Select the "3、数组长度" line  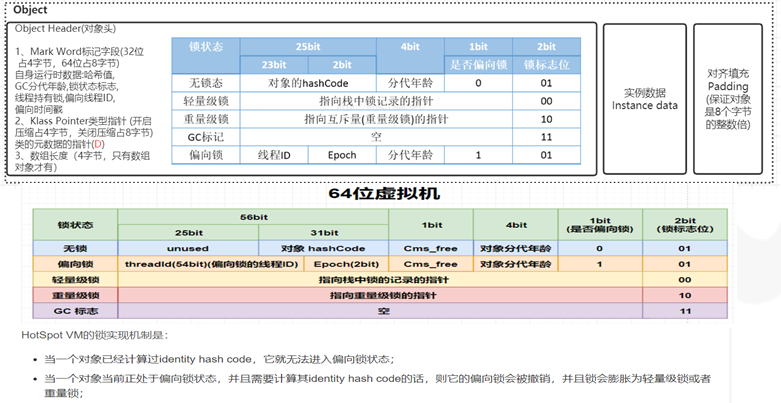(x=83, y=156)
